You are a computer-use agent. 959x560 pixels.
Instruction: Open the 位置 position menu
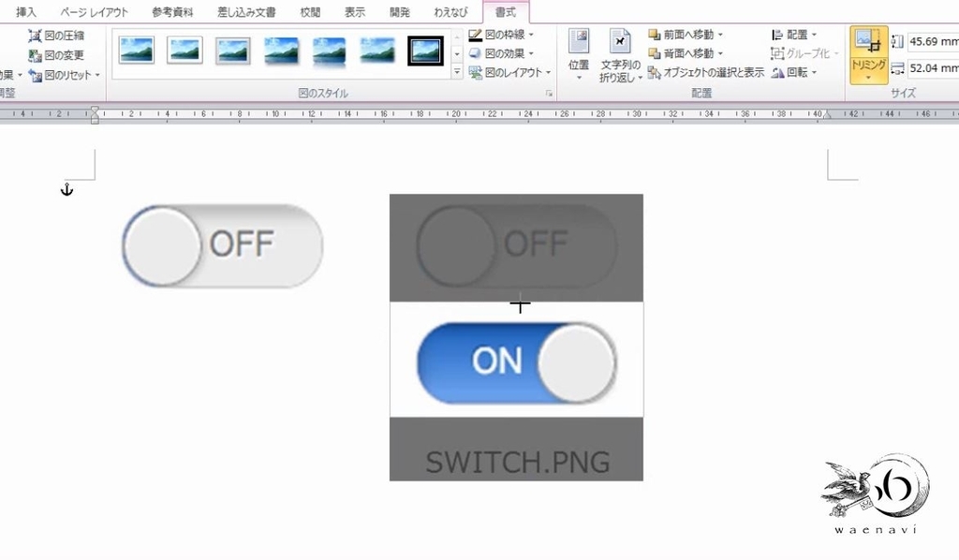(579, 55)
